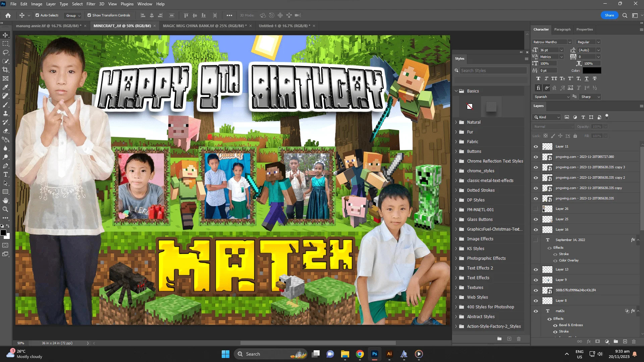Collapse the Basics styles folder
This screenshot has height=362, width=644.
(456, 91)
